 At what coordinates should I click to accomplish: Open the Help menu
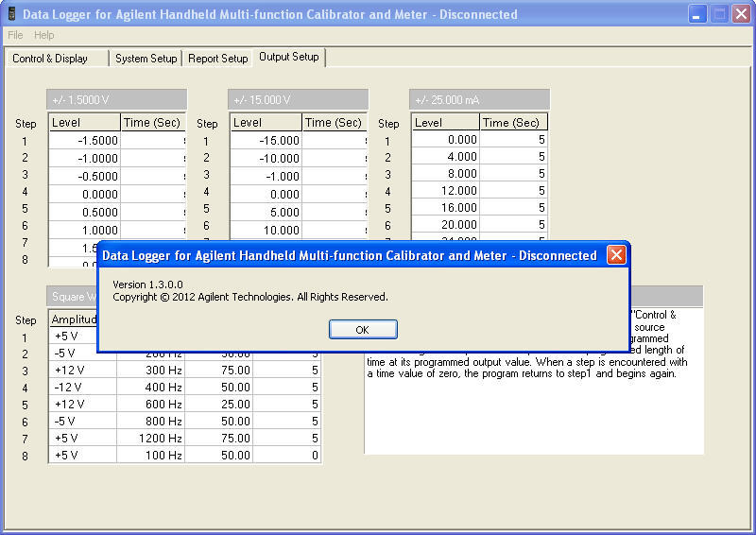click(x=43, y=35)
